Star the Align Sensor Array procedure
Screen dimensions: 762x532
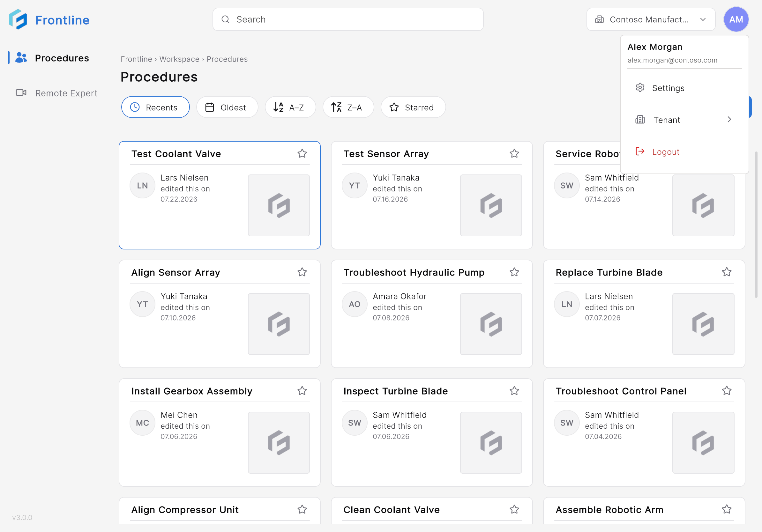pyautogui.click(x=302, y=272)
